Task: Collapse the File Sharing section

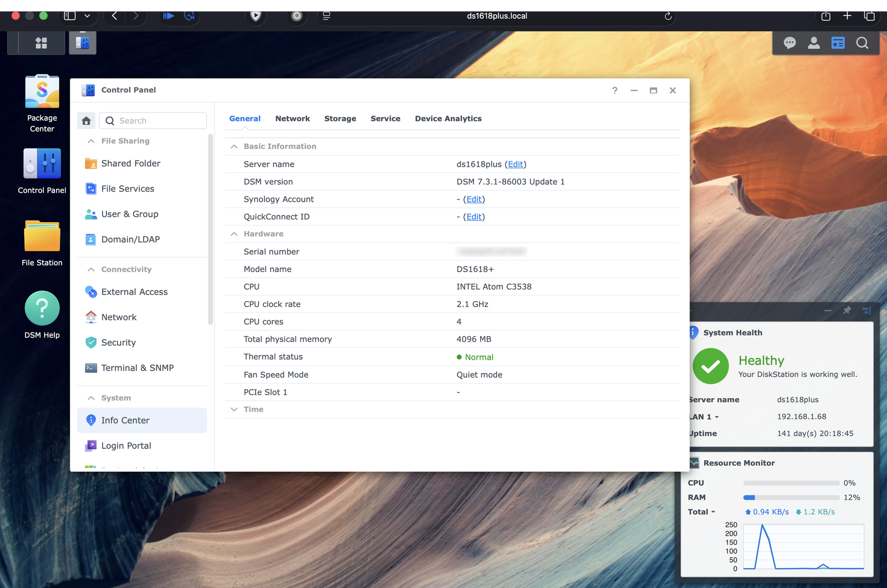Action: (x=91, y=141)
